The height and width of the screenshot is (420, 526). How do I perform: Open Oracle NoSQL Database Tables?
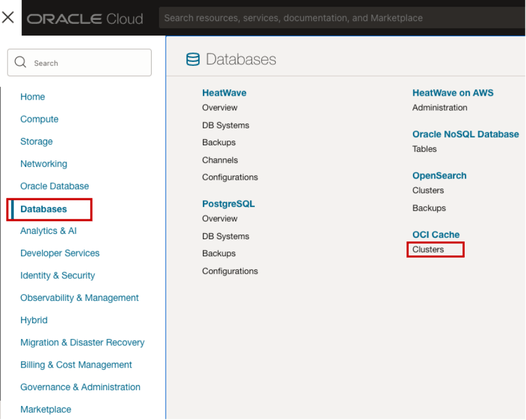click(x=425, y=149)
